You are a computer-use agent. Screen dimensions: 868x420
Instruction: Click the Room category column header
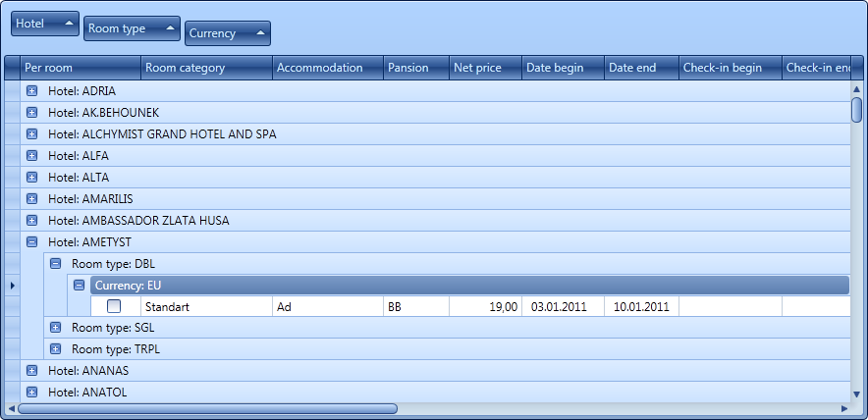[204, 68]
